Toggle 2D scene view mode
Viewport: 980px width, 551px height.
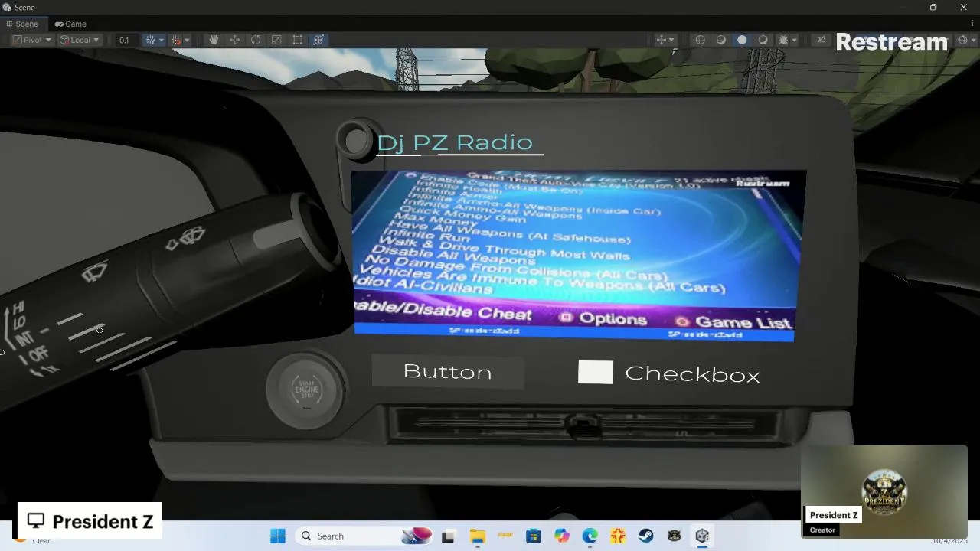822,40
